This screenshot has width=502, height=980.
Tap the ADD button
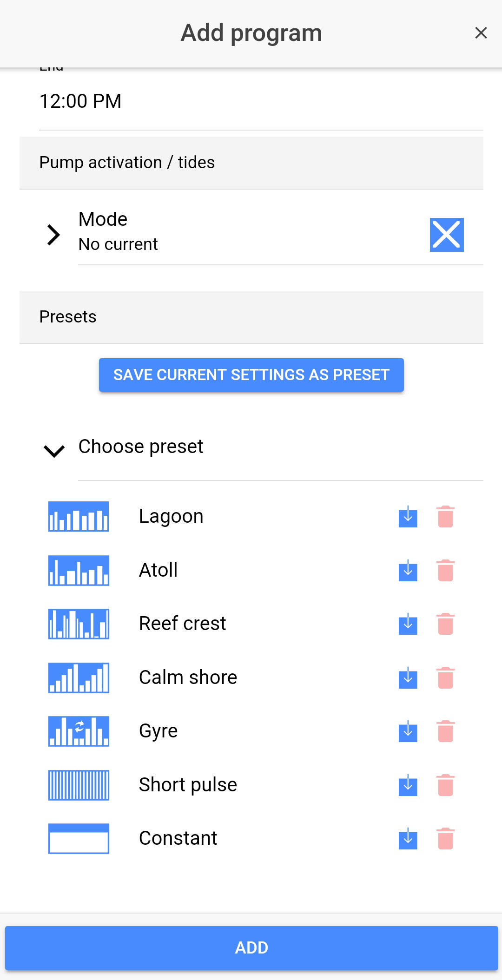(x=251, y=948)
